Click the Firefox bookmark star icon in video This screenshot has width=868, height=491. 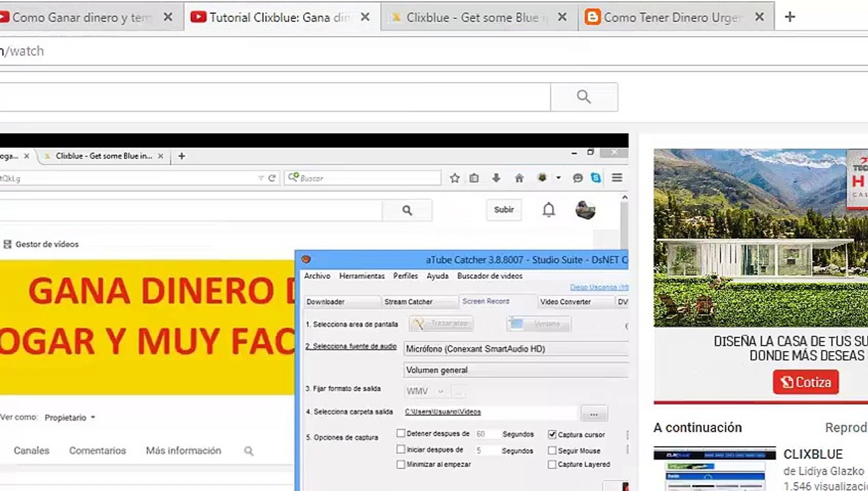tap(454, 178)
